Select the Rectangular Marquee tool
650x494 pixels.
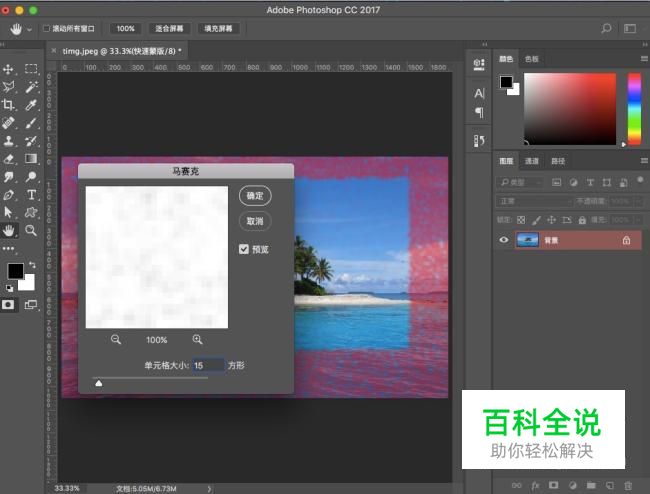[x=32, y=69]
